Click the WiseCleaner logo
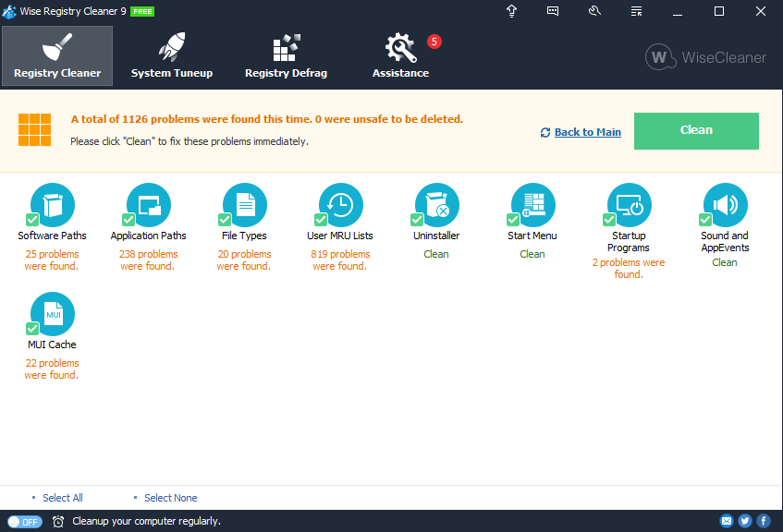The width and height of the screenshot is (783, 532). pos(705,57)
